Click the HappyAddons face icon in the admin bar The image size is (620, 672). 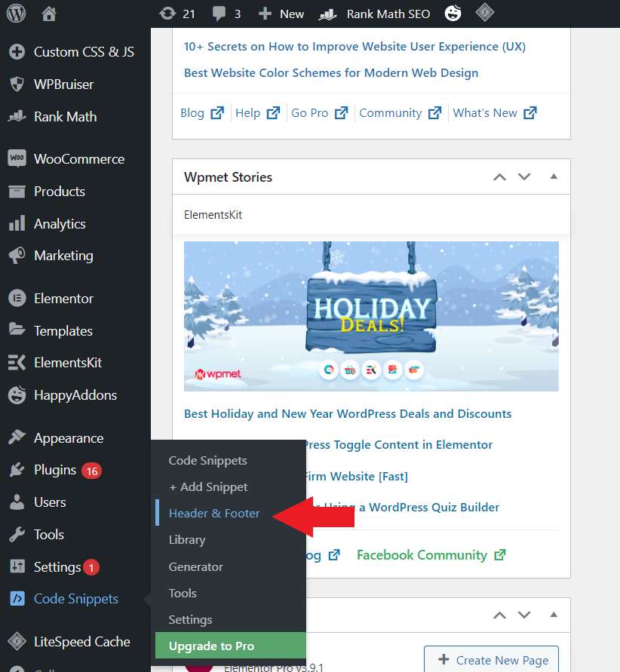click(453, 14)
